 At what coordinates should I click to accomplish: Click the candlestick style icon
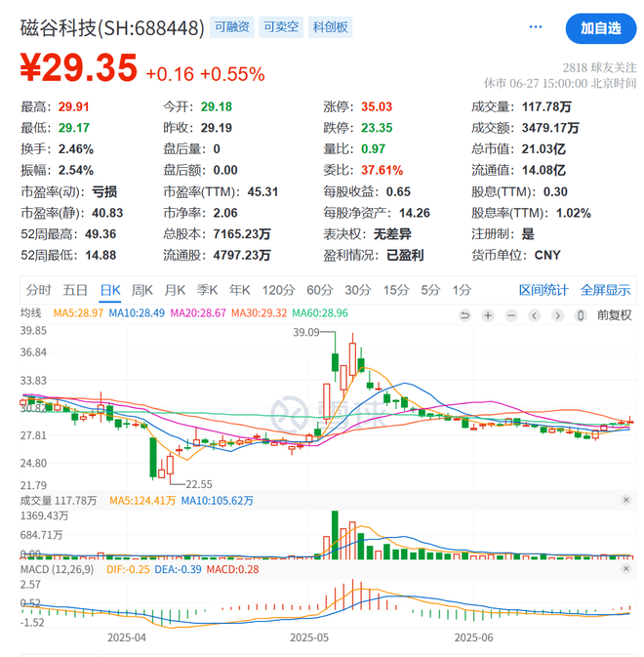(581, 315)
